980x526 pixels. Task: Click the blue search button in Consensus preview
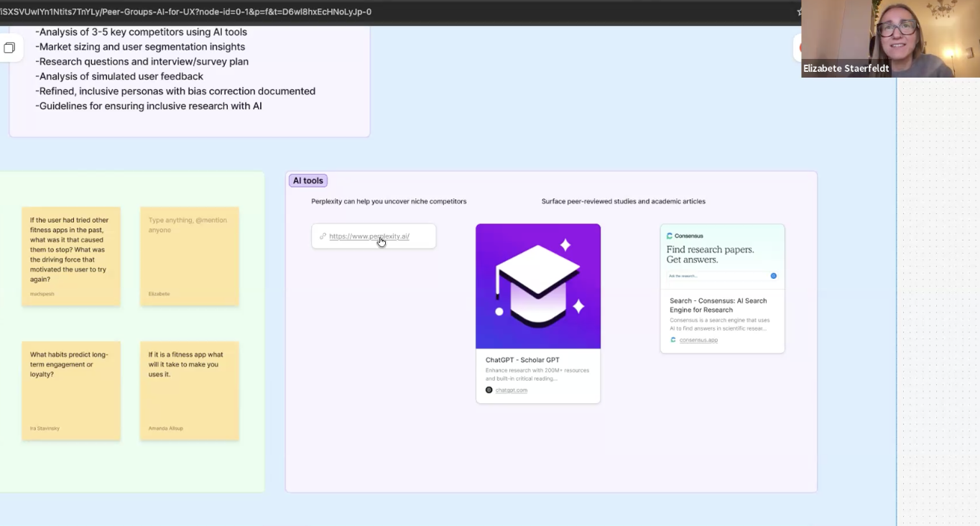coord(774,276)
